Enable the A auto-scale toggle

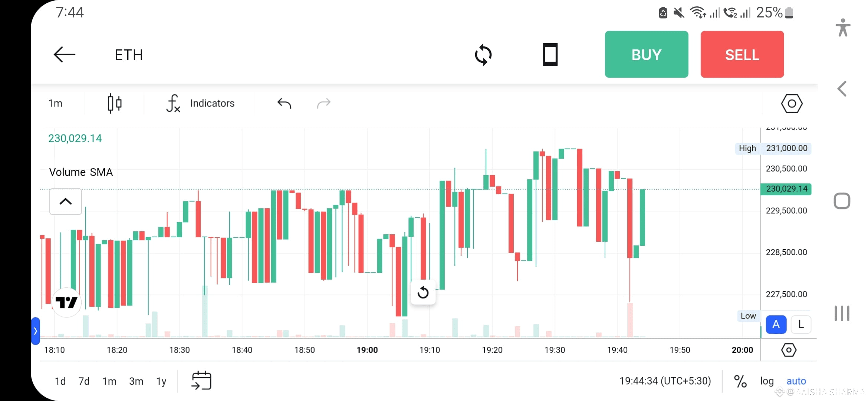776,324
